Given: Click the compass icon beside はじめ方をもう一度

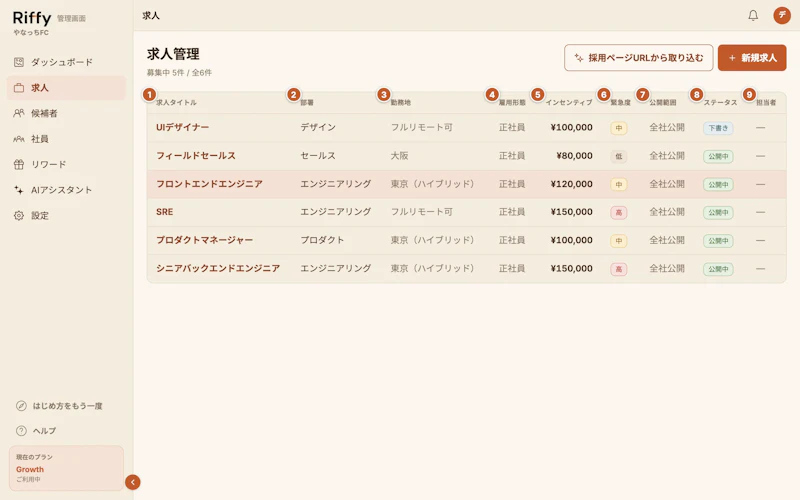Looking at the screenshot, I should coord(21,406).
